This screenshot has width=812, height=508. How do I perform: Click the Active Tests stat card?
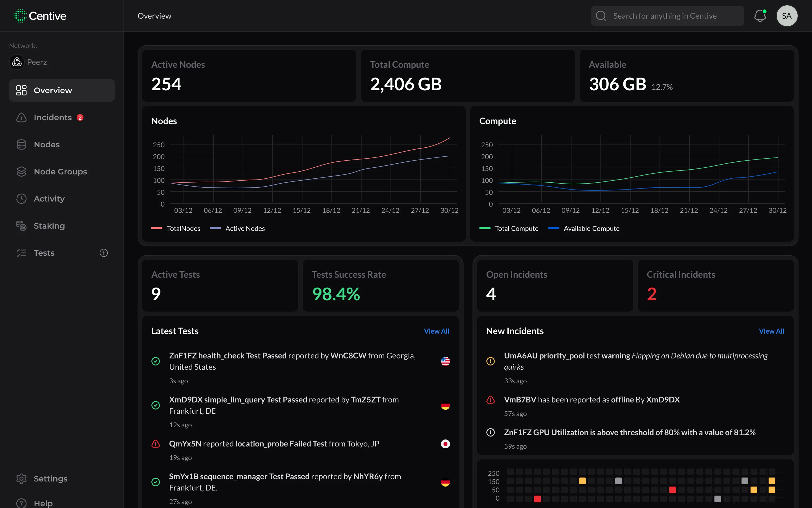(220, 286)
